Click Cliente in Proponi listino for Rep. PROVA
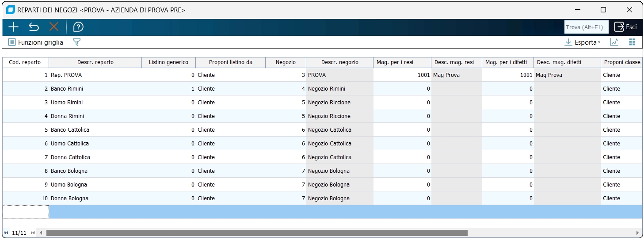644x240 pixels. 230,75
